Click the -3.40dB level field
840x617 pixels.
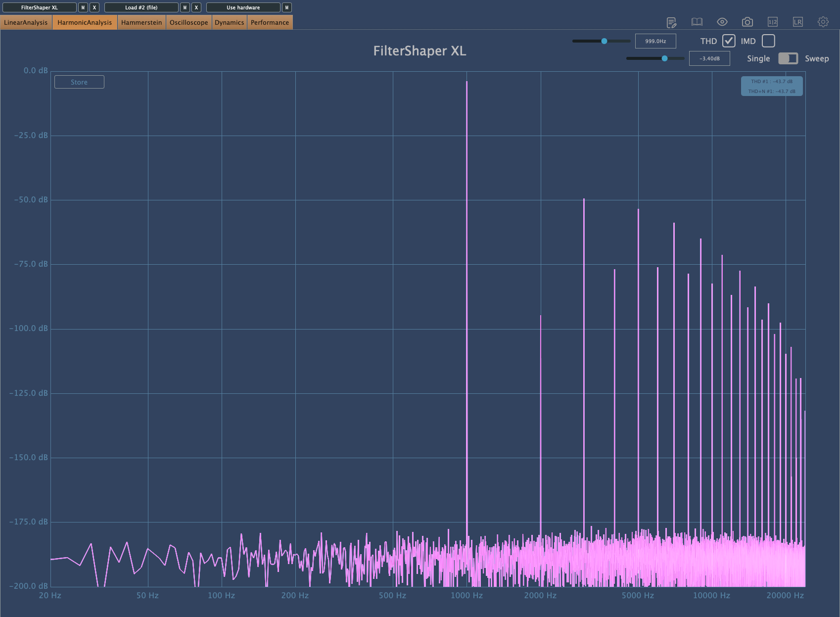(x=709, y=58)
